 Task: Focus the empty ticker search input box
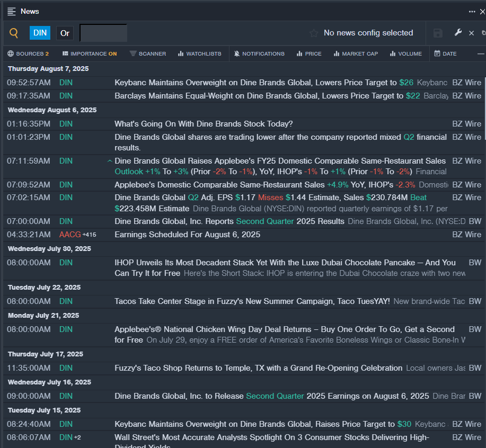[103, 33]
